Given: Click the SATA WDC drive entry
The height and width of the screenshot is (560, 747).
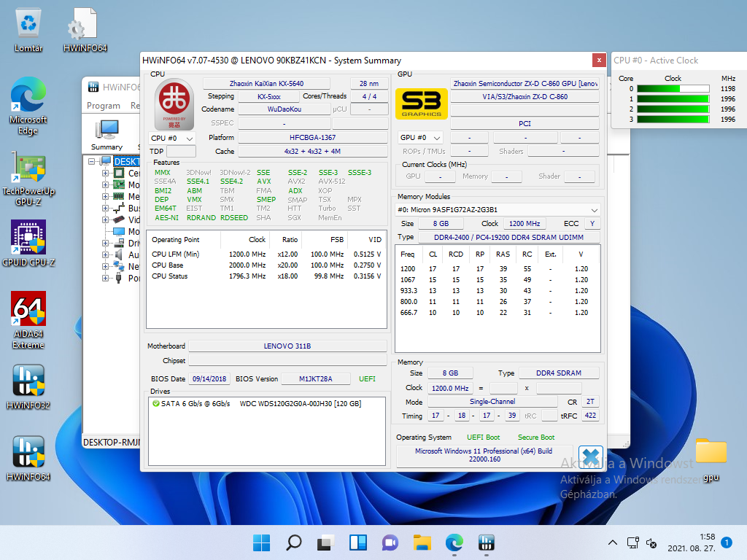Looking at the screenshot, I should point(257,403).
